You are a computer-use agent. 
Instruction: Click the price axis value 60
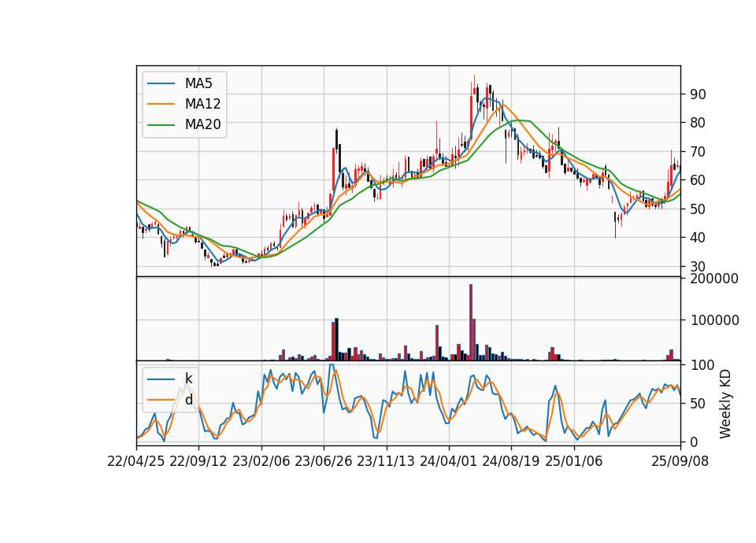699,180
